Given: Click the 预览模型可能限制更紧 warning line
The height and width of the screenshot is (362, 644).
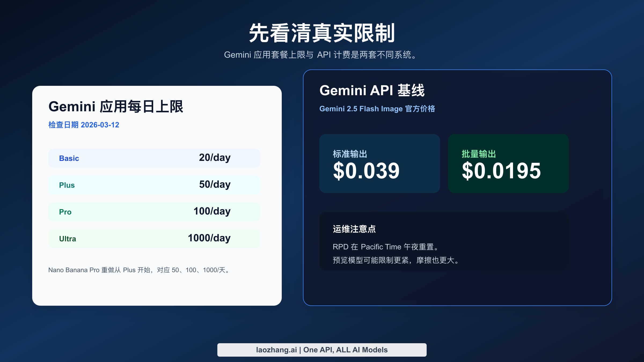Looking at the screenshot, I should 395,261.
